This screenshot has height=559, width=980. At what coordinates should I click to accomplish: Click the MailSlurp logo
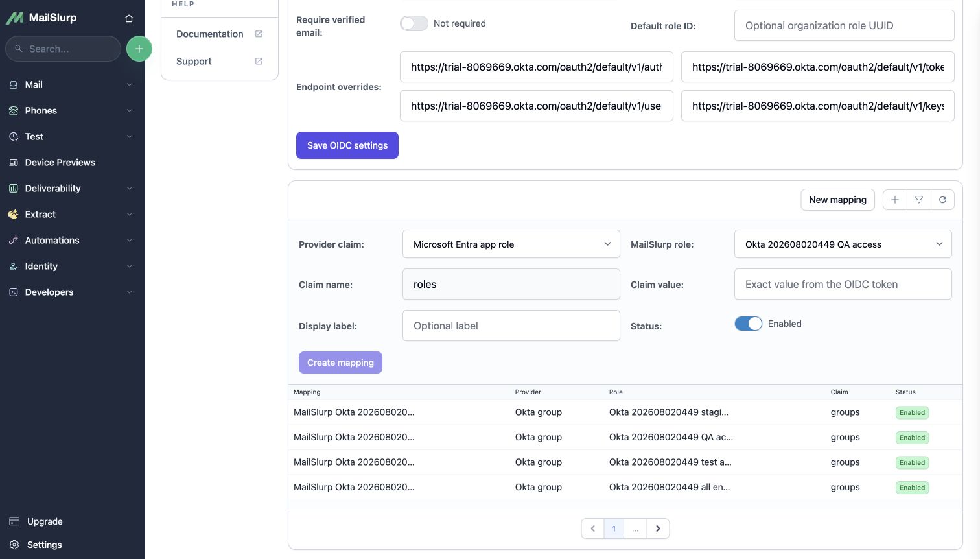tap(41, 18)
